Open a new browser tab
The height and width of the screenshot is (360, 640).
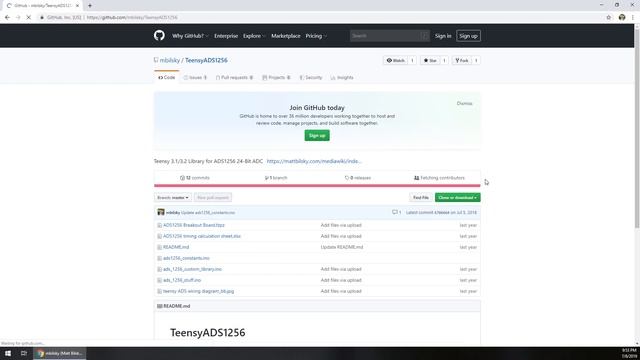click(90, 6)
